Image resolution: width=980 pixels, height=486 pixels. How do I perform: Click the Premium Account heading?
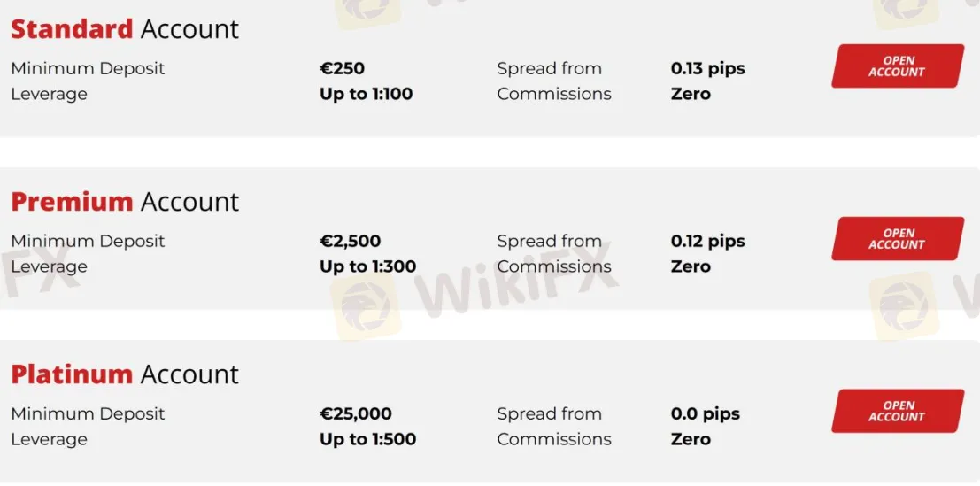(125, 202)
